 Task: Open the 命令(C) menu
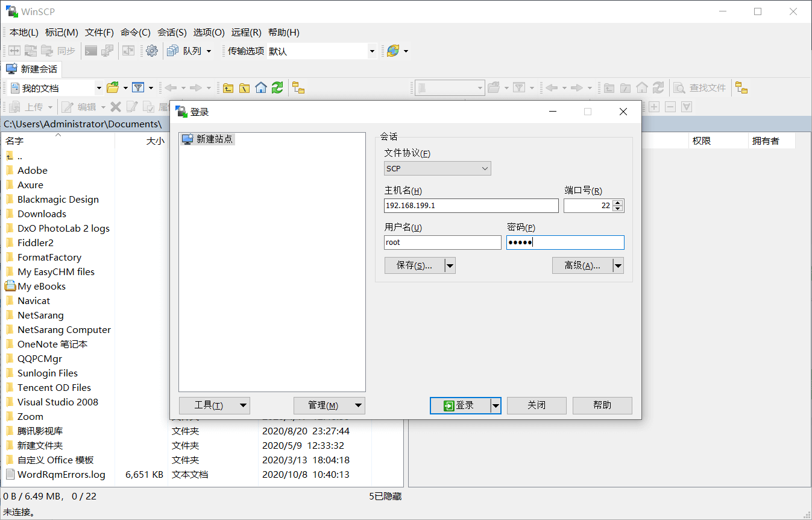(136, 33)
